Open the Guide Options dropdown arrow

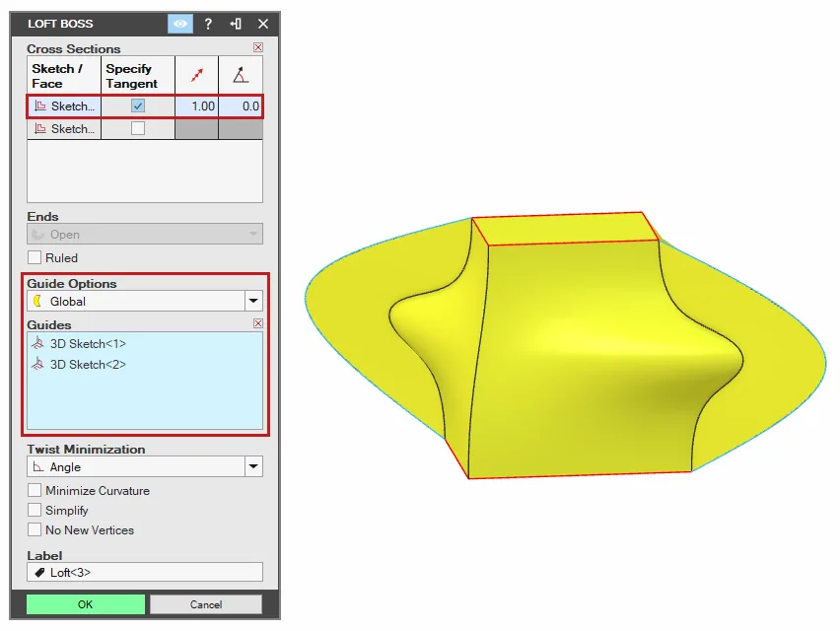tap(253, 301)
